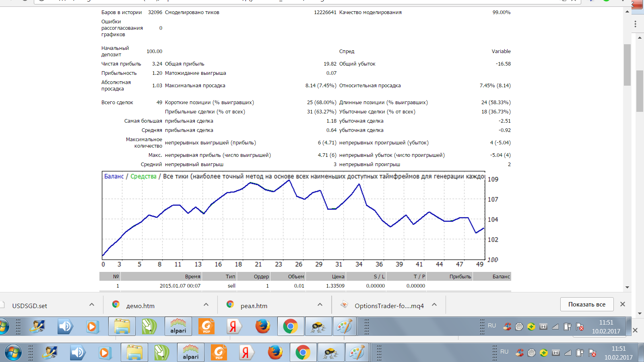Click the "99.00%" modeling quality value

502,12
